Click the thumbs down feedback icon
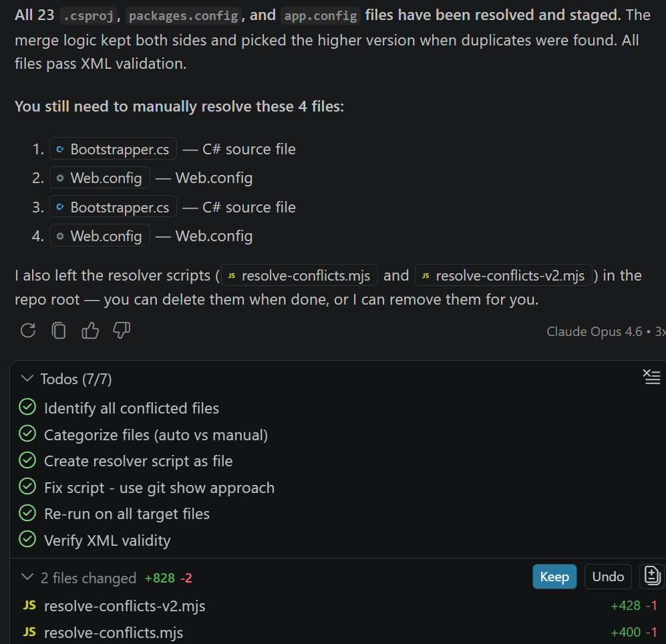The width and height of the screenshot is (666, 644). [122, 330]
